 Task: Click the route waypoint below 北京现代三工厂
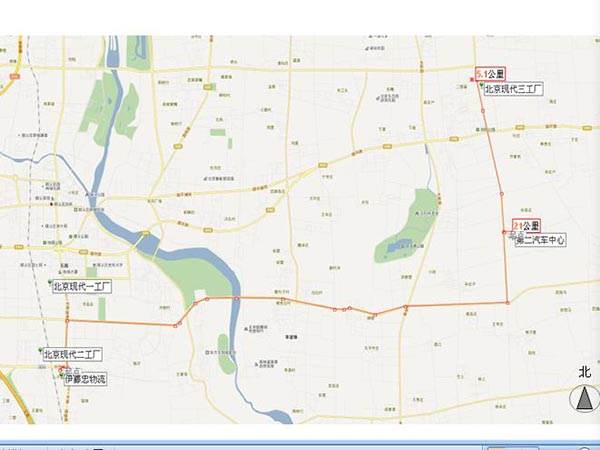485,110
